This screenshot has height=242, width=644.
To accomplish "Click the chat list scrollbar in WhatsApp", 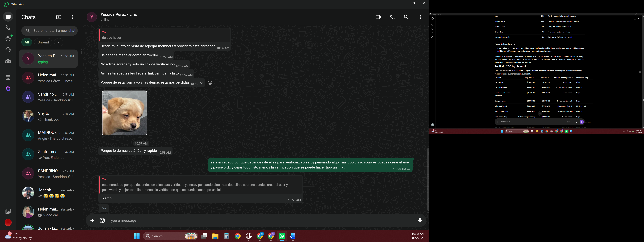I will point(81,52).
